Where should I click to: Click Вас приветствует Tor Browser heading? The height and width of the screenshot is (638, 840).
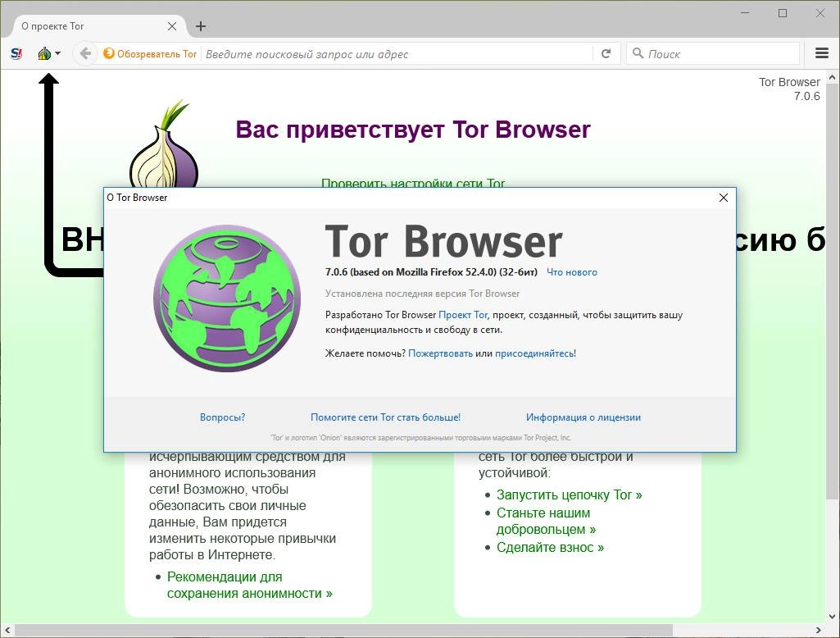coord(413,130)
